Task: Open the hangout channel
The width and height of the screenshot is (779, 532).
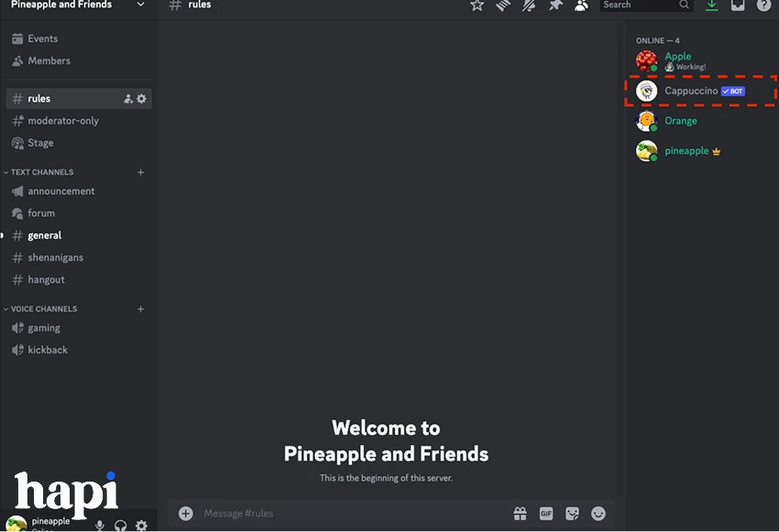Action: 79,279
